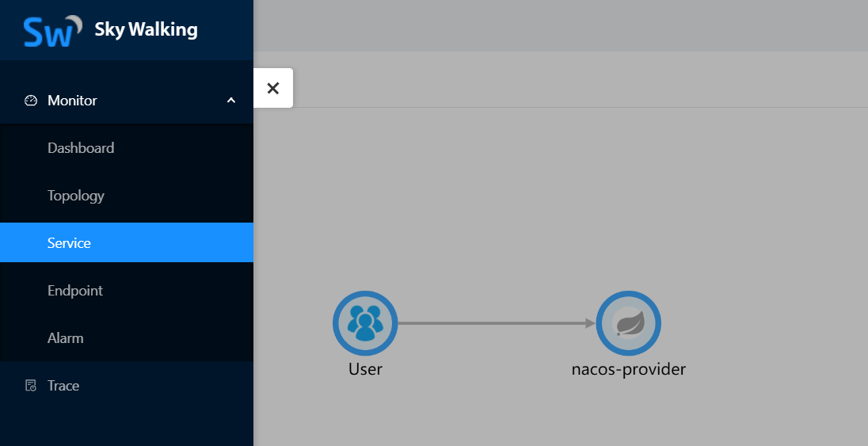Go to the Topology page
This screenshot has height=446, width=868.
coord(127,196)
